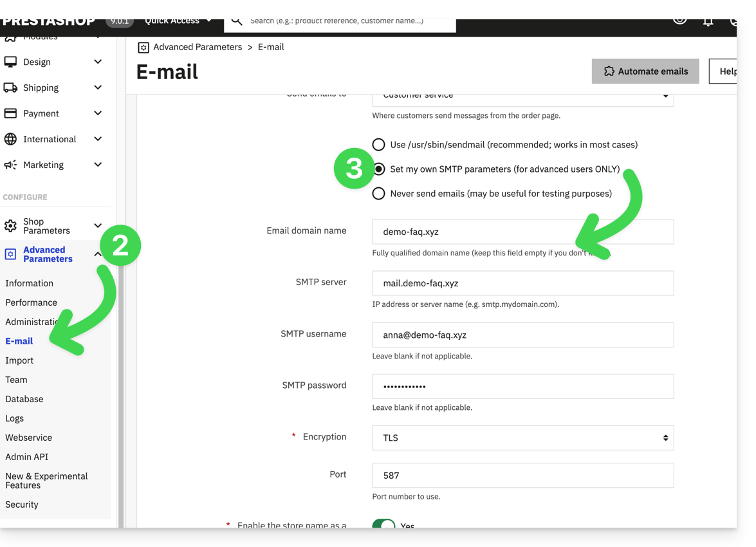
Task: Open the Performance menu item
Action: (31, 302)
